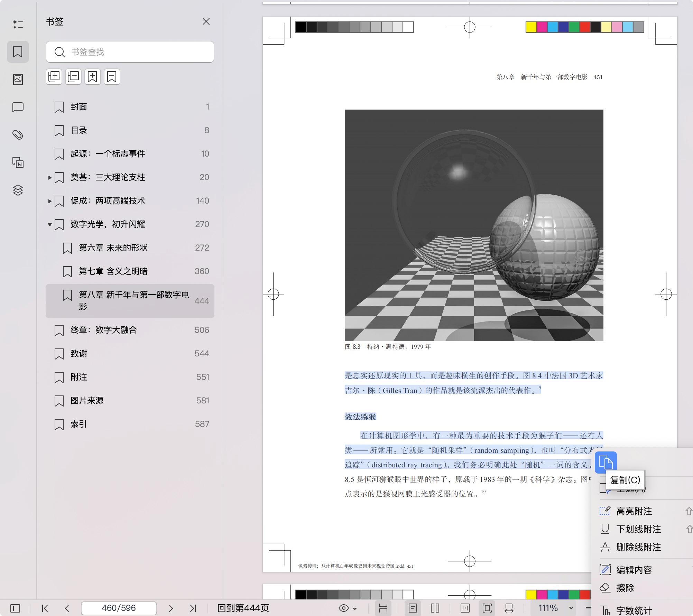This screenshot has width=693, height=616.
Task: Open the attachments paperclip panel
Action: click(18, 134)
